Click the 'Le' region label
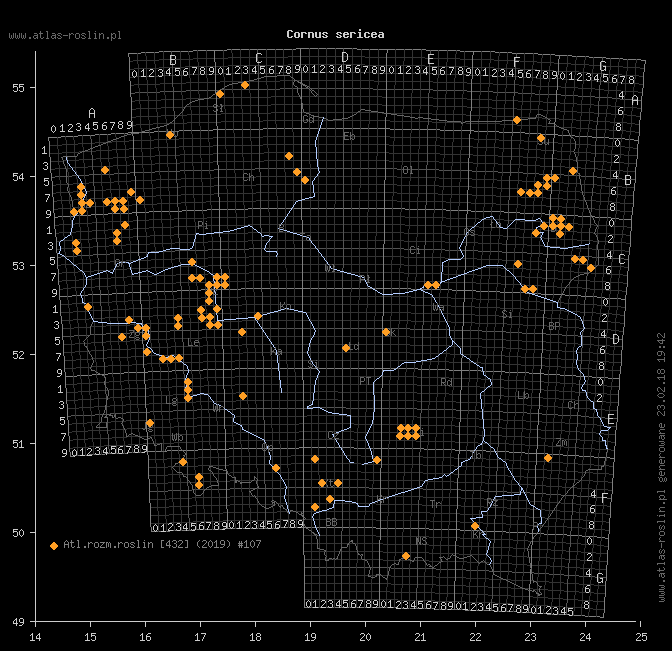This screenshot has height=651, width=672. coord(193,342)
